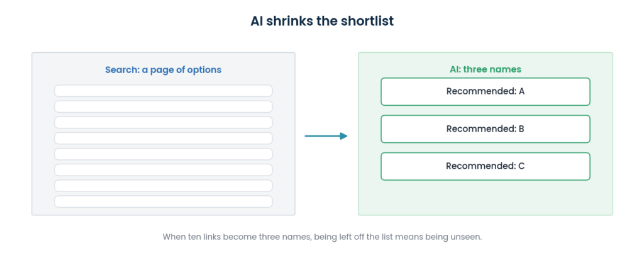The height and width of the screenshot is (255, 644).
Task: Click the first search result bar
Action: coord(164,91)
